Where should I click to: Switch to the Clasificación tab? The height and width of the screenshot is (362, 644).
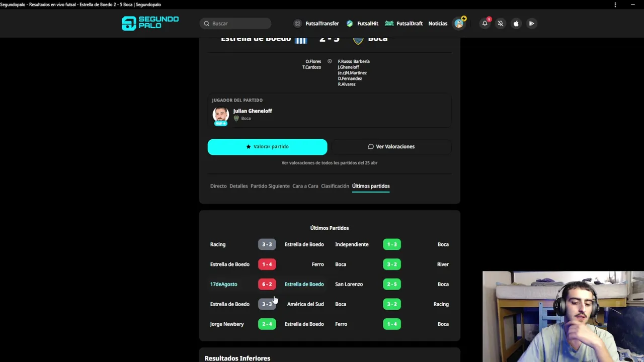click(x=335, y=186)
